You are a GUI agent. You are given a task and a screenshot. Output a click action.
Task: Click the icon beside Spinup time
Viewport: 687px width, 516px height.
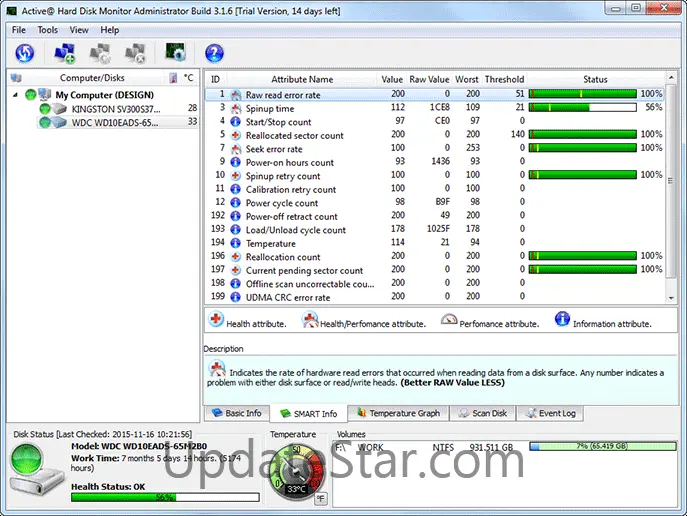tap(236, 108)
